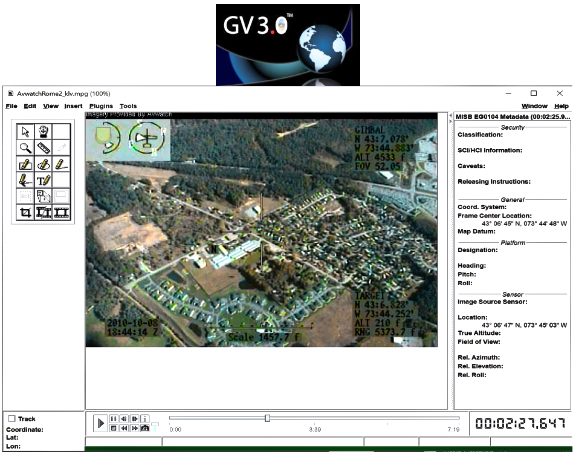The image size is (576, 454).
Task: Open the Plugins menu
Action: (x=101, y=106)
